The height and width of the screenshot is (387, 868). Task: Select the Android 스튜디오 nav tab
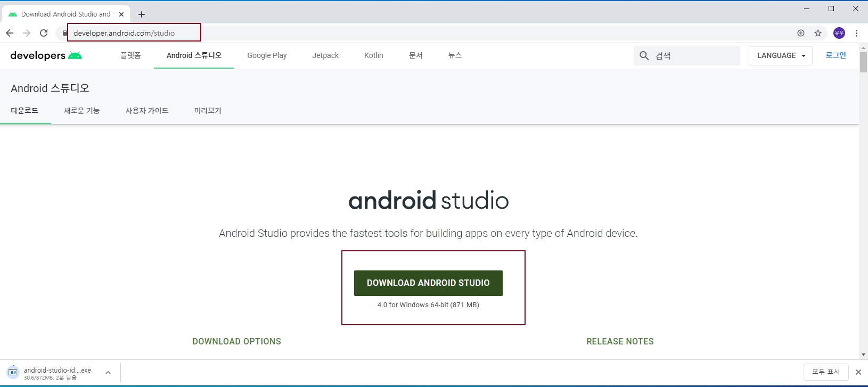click(194, 55)
